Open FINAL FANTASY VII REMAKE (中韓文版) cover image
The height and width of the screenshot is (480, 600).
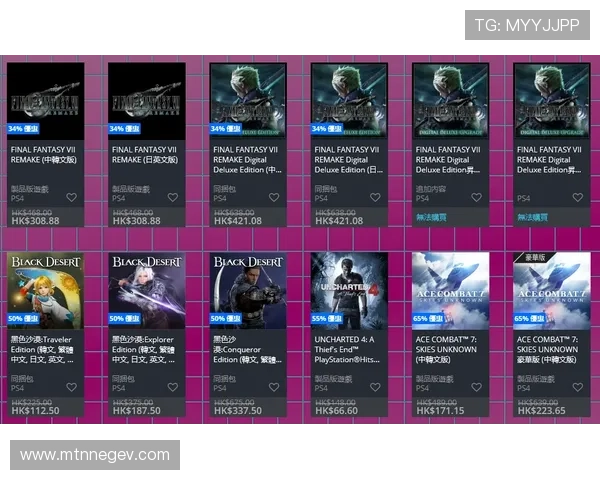46,97
